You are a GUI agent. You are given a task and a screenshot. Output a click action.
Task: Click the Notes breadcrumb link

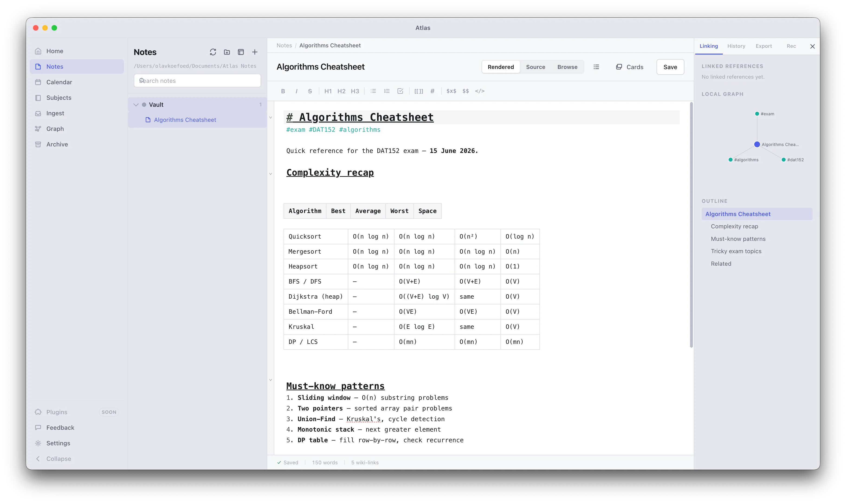(284, 45)
